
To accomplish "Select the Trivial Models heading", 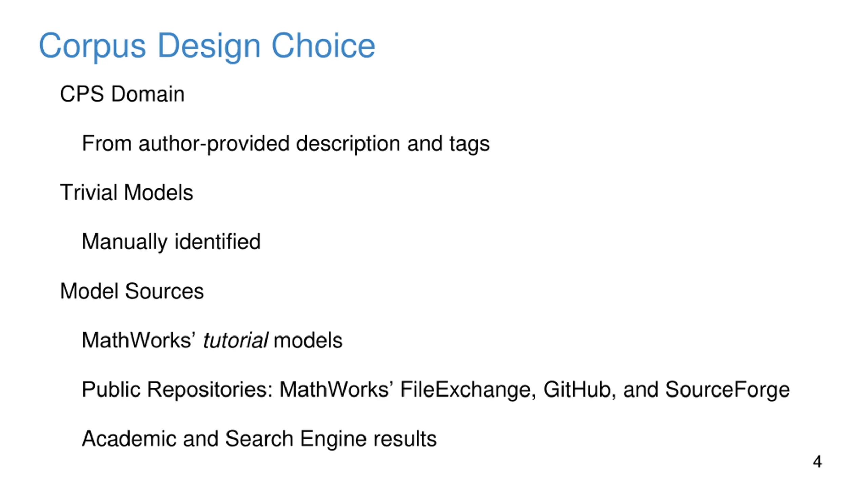I will [126, 192].
